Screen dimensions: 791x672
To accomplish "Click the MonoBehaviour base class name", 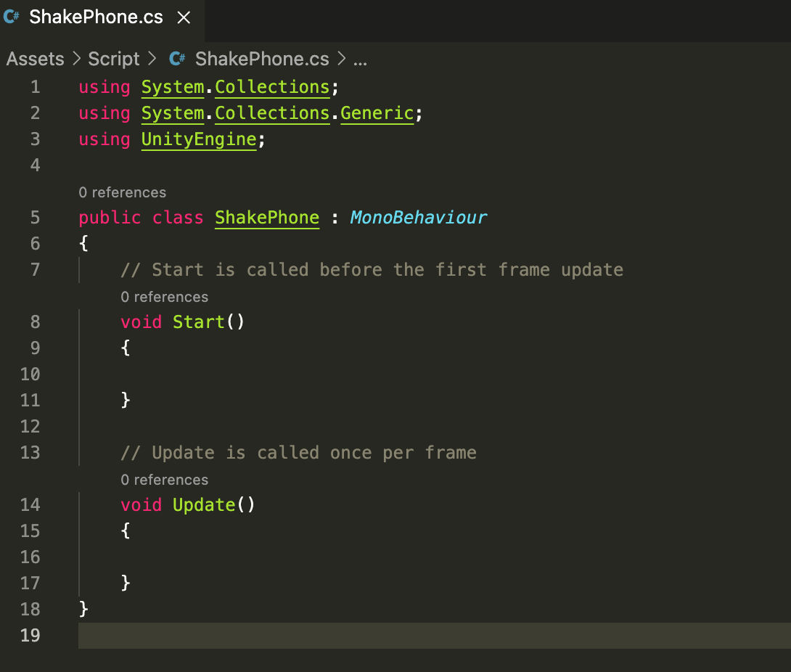I will point(418,218).
